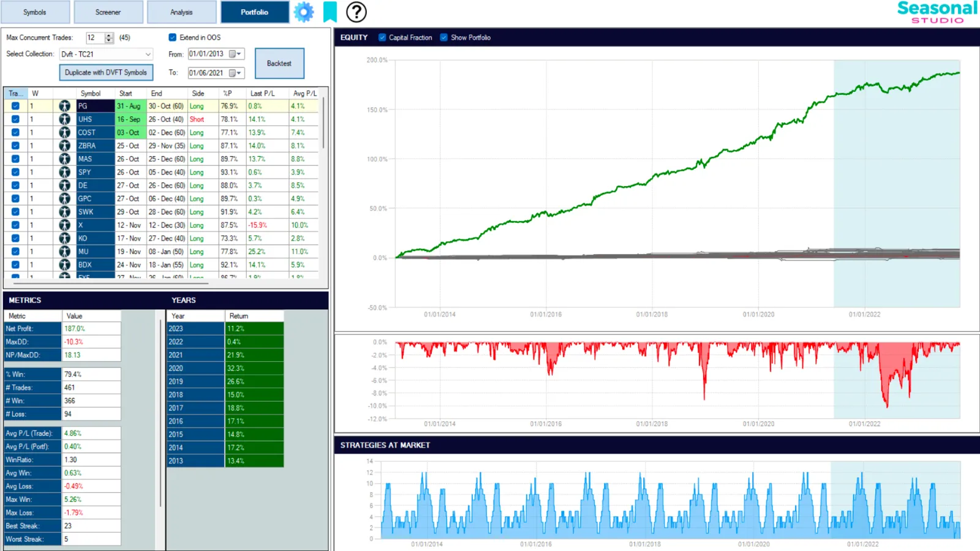Click the trades table horizontal scrollbar
The height and width of the screenshot is (551, 980).
110,283
